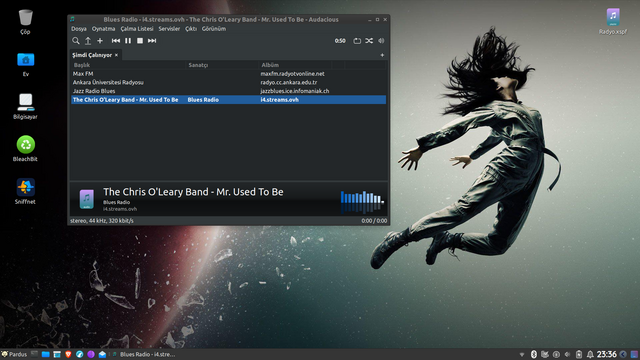Select the Ankara Üniversitesi Radyosu row
Viewport: 640px width, 360px height.
pos(229,82)
